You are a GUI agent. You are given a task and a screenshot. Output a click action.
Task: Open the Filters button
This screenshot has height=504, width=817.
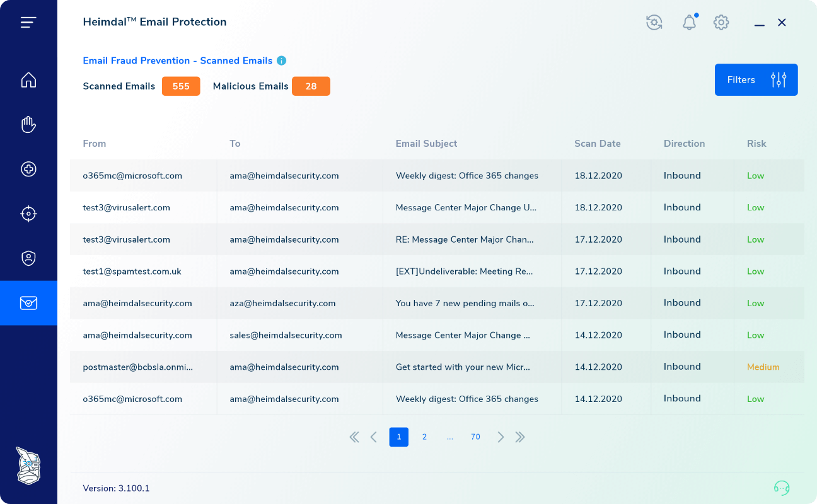(x=756, y=80)
